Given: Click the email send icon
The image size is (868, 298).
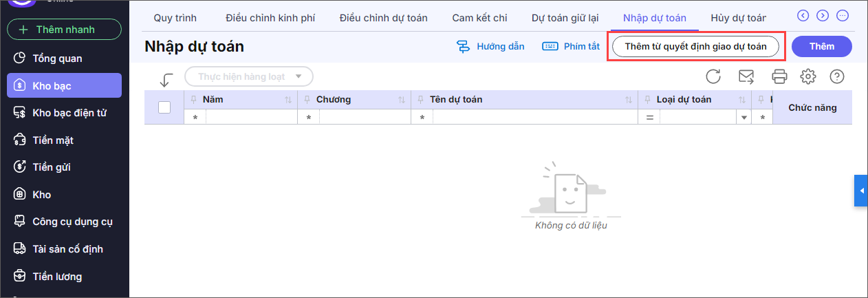Looking at the screenshot, I should coord(746,76).
